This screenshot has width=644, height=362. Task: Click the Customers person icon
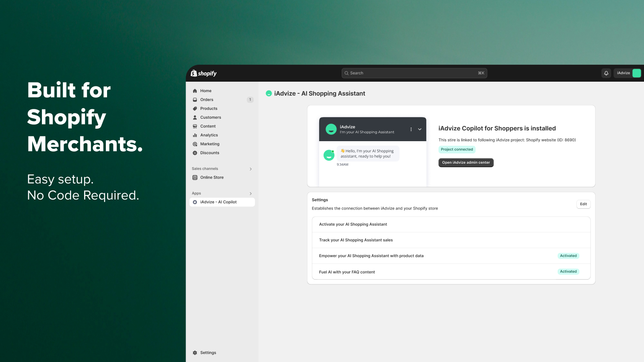pos(195,117)
